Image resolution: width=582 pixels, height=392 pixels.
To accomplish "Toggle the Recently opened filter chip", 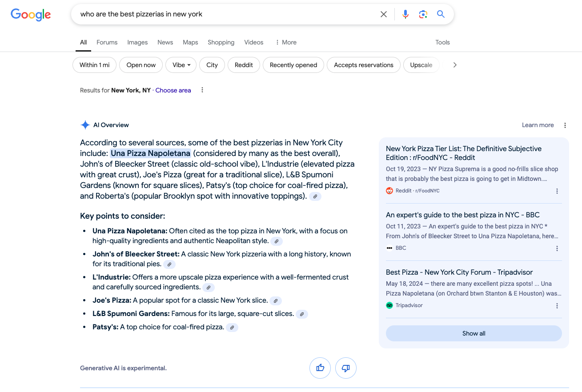I will coord(293,65).
